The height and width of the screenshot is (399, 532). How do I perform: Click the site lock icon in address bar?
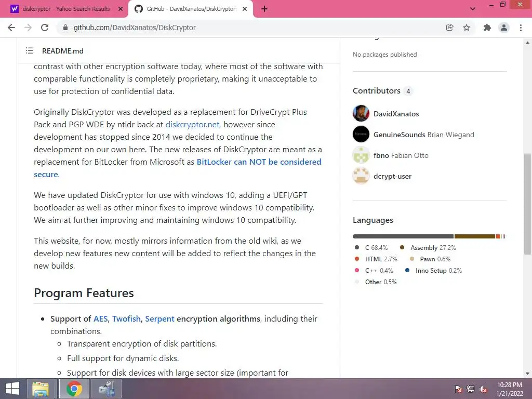point(65,28)
